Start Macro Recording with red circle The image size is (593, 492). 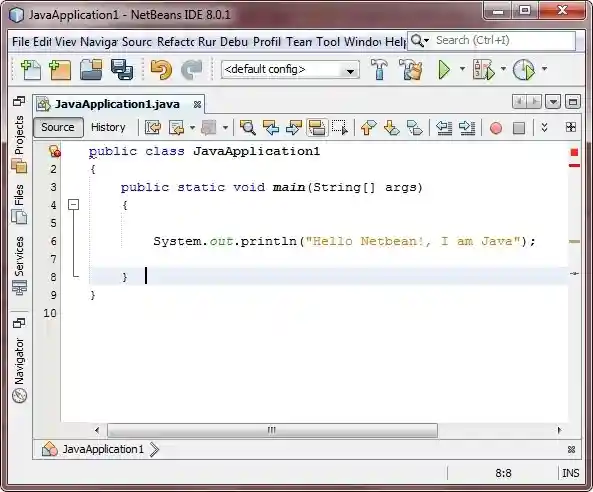(496, 128)
